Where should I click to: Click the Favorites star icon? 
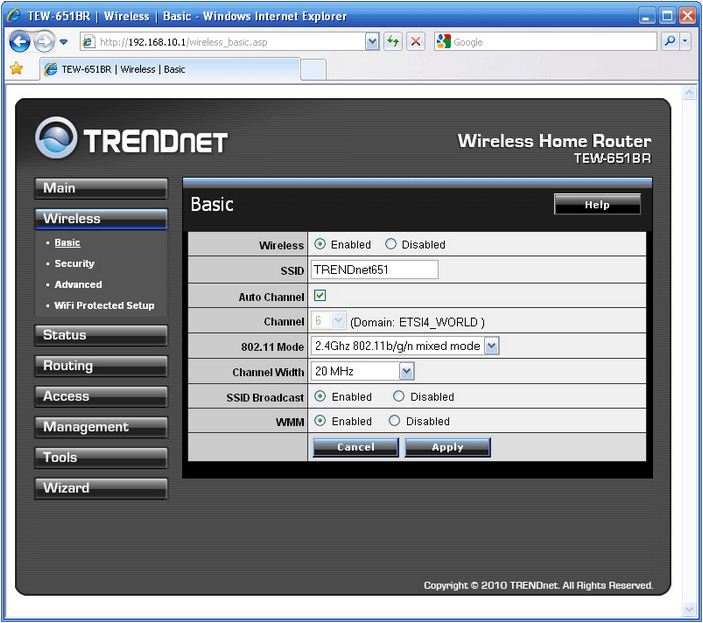[16, 69]
